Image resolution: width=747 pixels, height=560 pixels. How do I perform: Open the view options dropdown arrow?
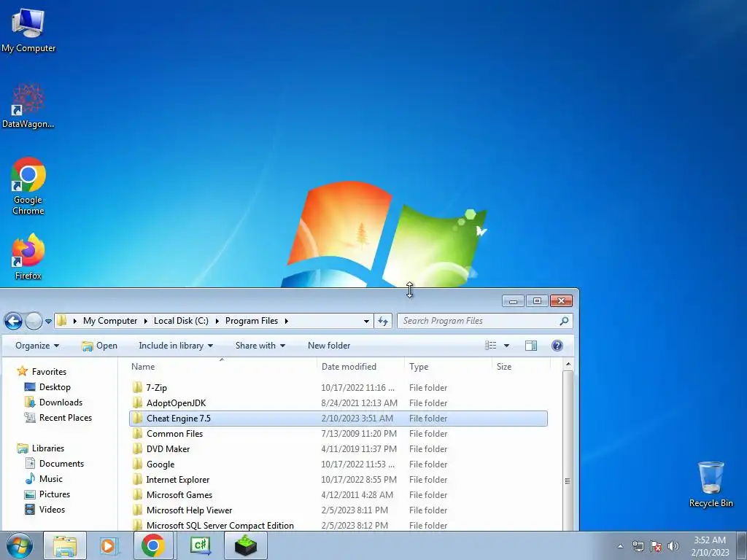(x=506, y=346)
